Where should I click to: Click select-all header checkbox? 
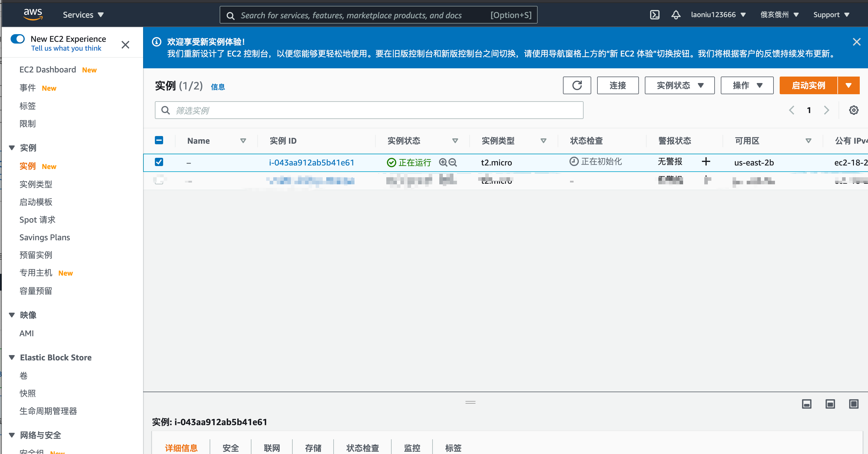(x=159, y=140)
